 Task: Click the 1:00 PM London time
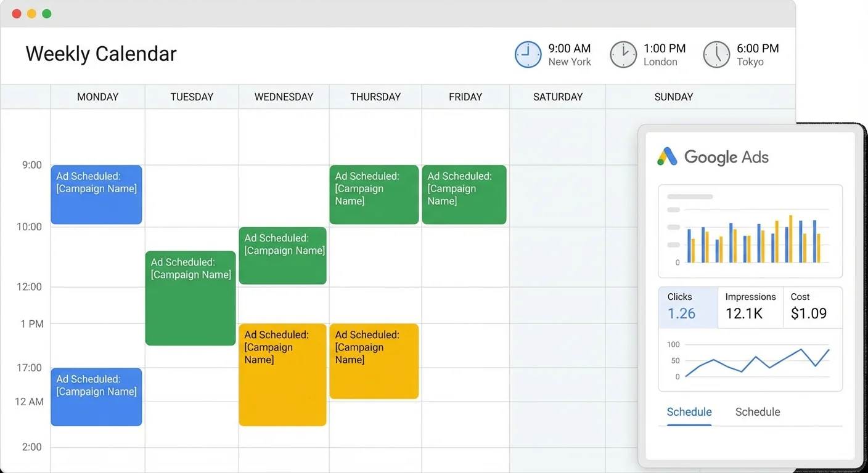[665, 49]
